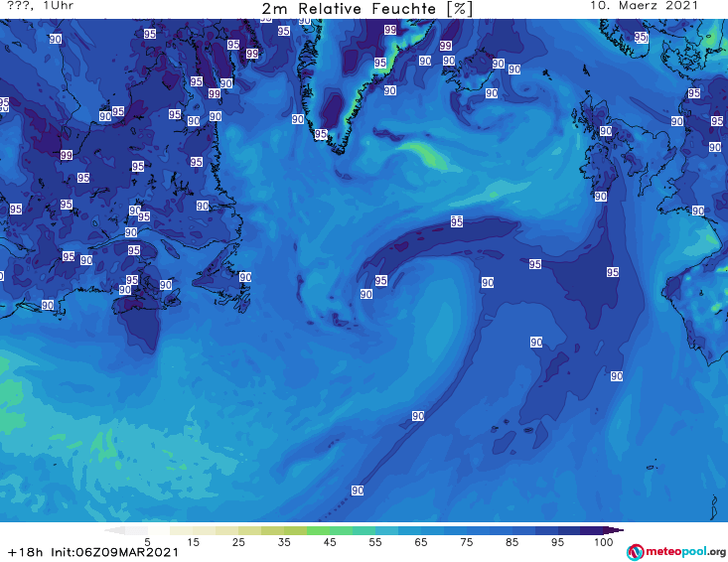Click the legend value 25

[238, 542]
